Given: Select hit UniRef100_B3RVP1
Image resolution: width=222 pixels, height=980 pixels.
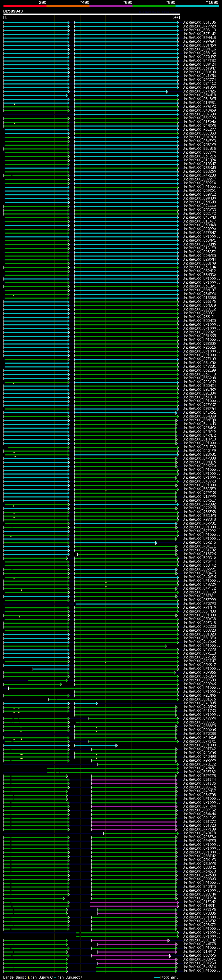Looking at the screenshot, I should (199, 569).
